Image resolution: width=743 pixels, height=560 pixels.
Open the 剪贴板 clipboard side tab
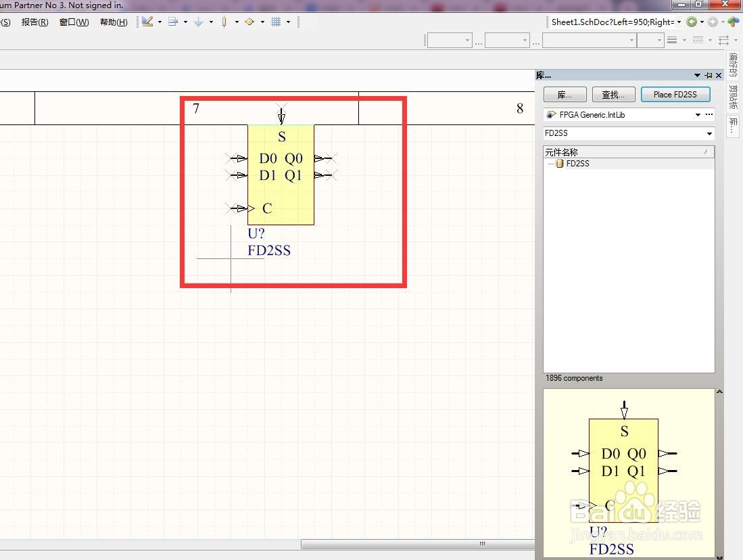click(733, 97)
